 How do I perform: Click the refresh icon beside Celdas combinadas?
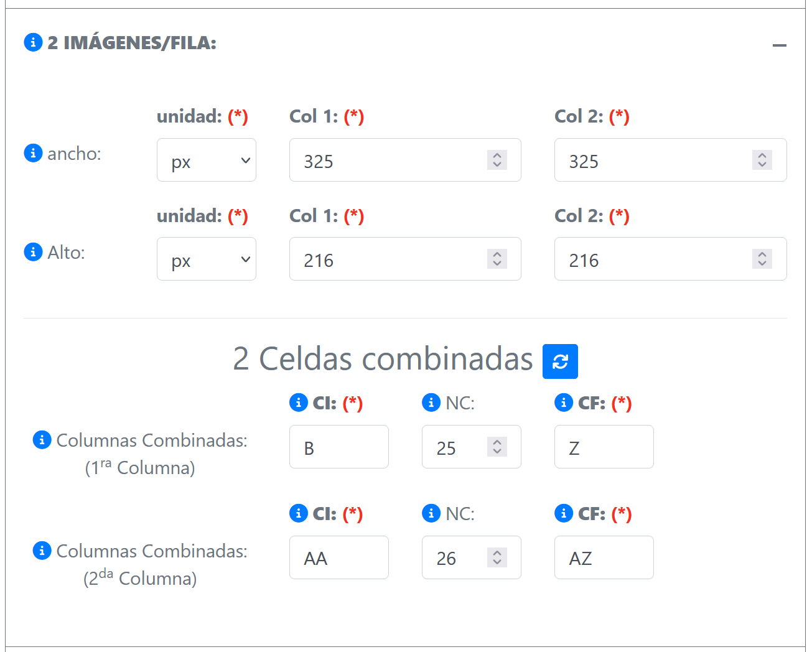(x=560, y=361)
